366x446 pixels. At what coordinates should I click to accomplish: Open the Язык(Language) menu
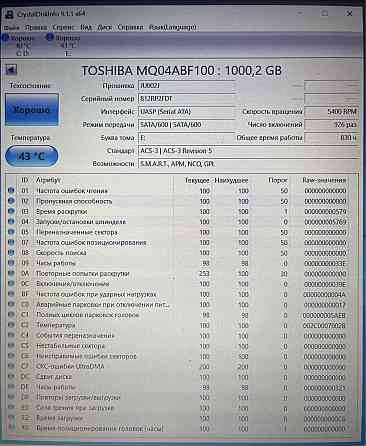(x=172, y=27)
